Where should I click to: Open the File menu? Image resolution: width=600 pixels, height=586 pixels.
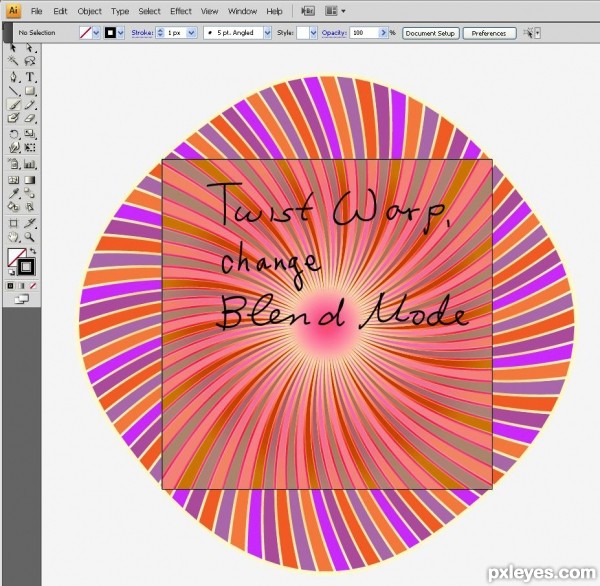(x=36, y=11)
